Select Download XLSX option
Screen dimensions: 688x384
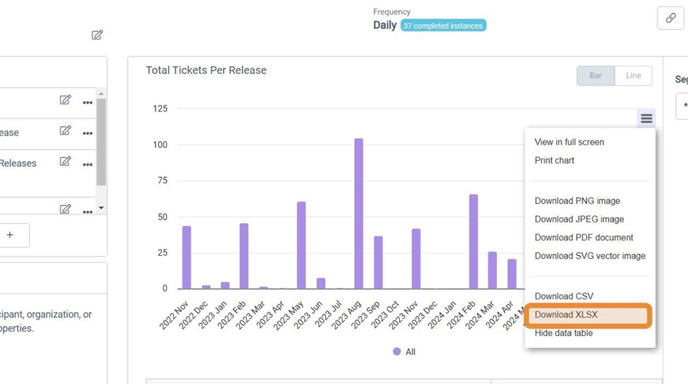pyautogui.click(x=588, y=315)
